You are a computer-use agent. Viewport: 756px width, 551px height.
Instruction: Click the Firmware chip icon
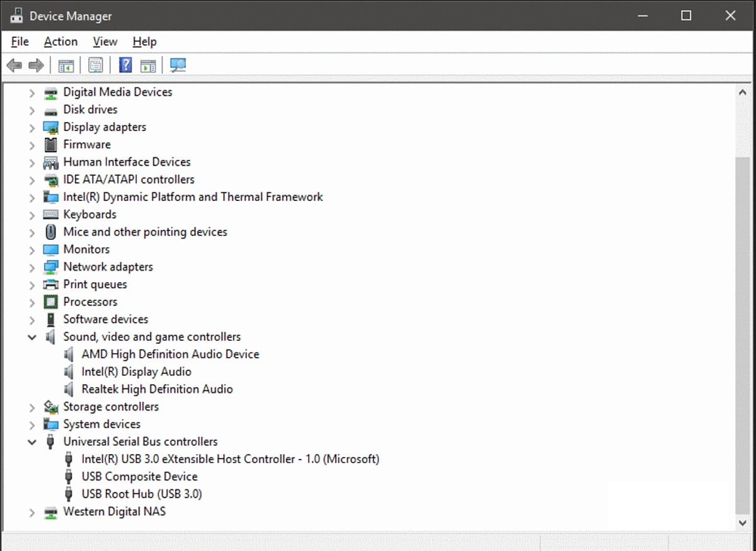(50, 145)
